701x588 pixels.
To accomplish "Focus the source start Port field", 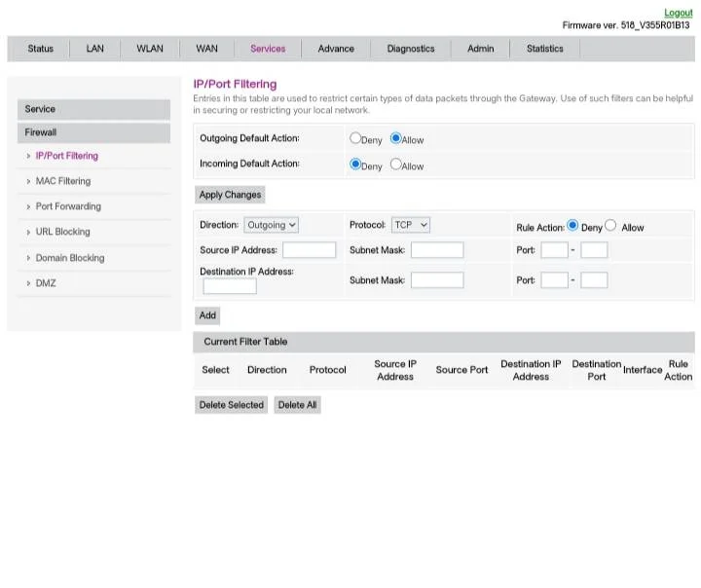I will click(554, 250).
